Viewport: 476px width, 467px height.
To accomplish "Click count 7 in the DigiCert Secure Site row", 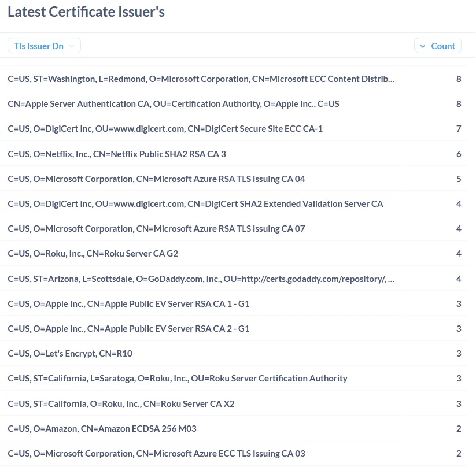I will 459,129.
